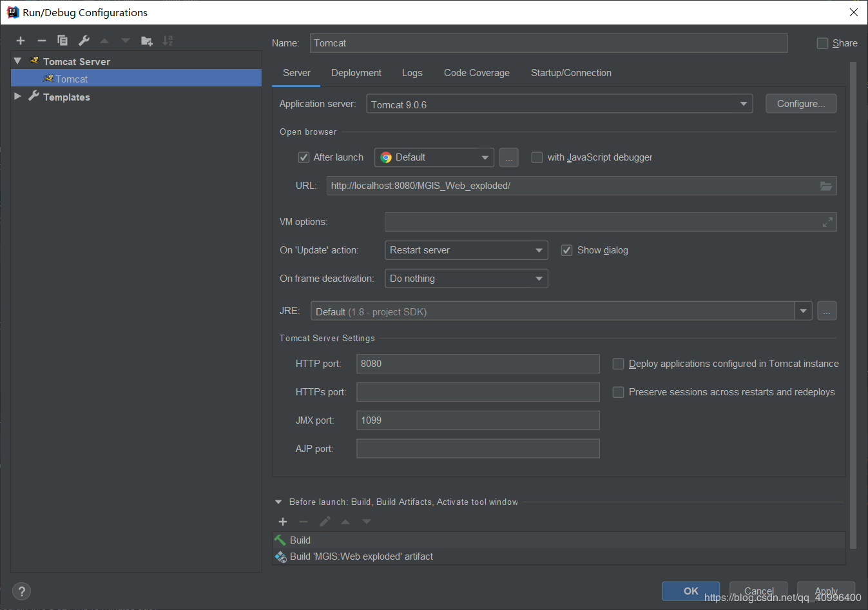This screenshot has height=610, width=868.
Task: Remove the selected before-launch task
Action: coord(304,522)
